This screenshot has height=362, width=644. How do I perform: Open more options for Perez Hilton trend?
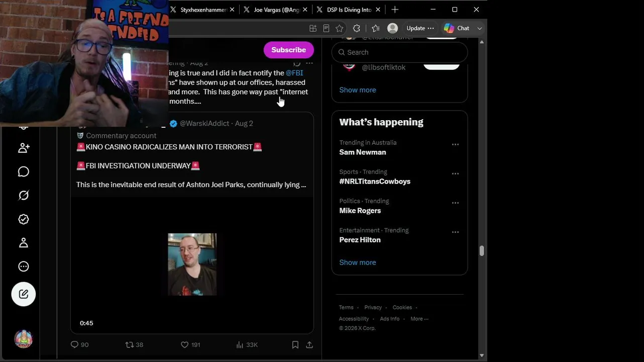(x=455, y=232)
